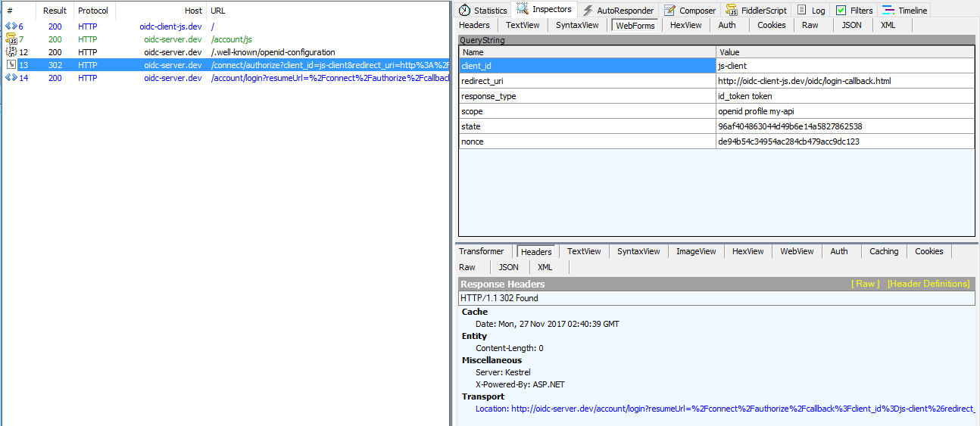
Task: Open request TextView inspector tab
Action: pos(523,25)
